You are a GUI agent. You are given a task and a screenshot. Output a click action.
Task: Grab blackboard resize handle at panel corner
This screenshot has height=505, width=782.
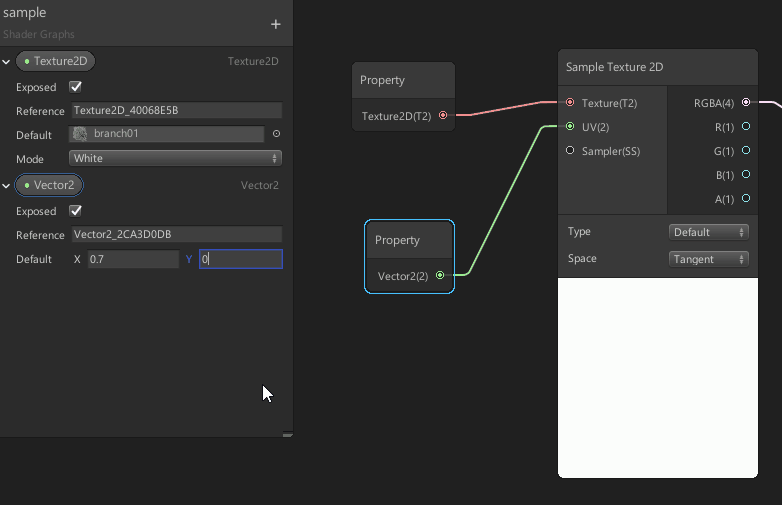[288, 435]
